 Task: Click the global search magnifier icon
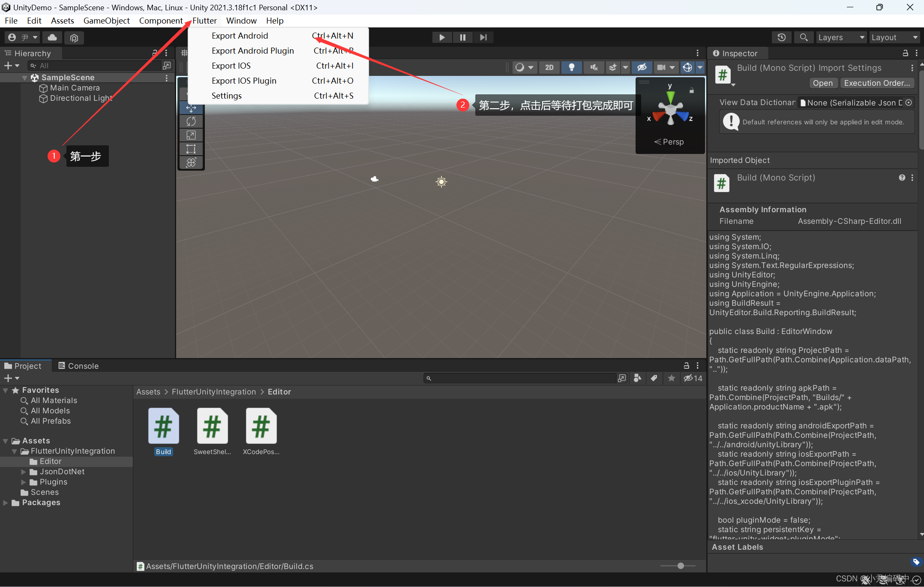(804, 37)
